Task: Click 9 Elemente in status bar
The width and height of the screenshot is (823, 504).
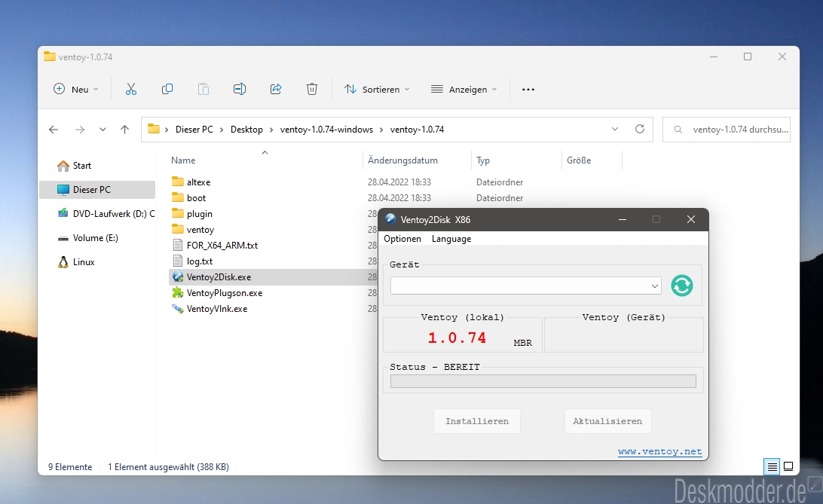Action: (x=70, y=467)
